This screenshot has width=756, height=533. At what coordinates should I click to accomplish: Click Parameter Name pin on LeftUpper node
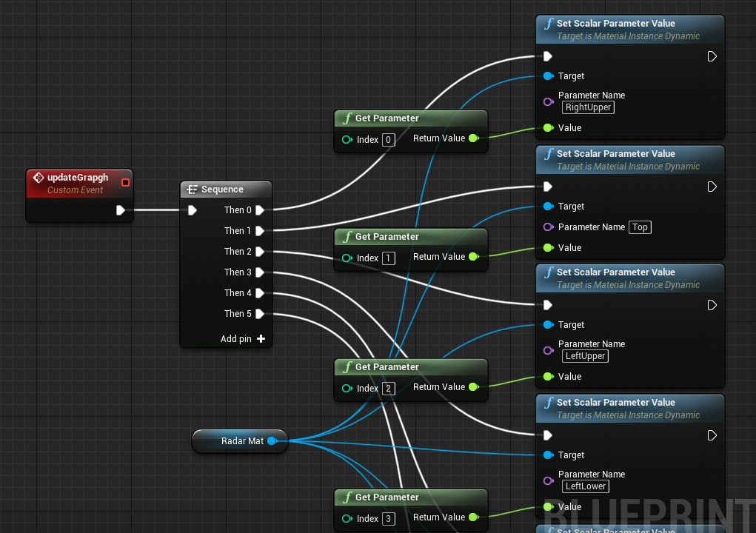[548, 350]
